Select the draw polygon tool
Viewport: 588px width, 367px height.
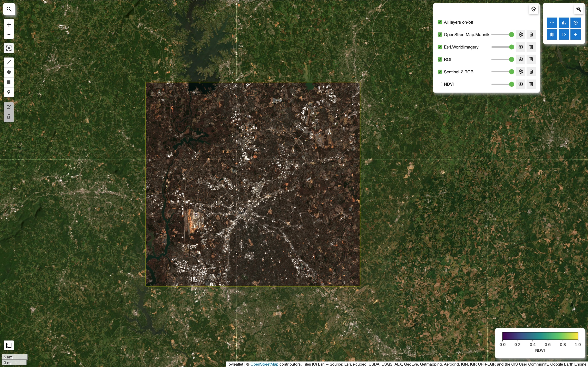point(9,72)
